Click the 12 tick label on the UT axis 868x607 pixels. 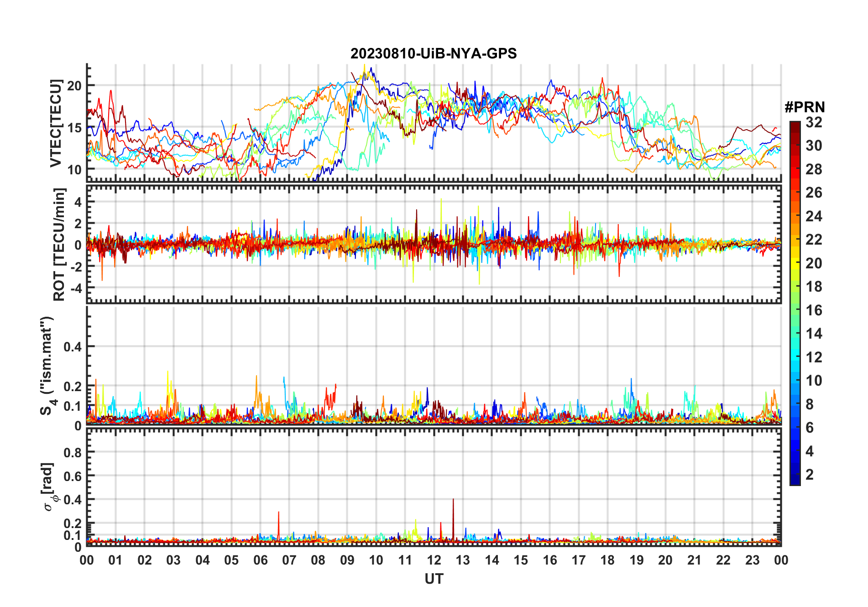point(434,560)
